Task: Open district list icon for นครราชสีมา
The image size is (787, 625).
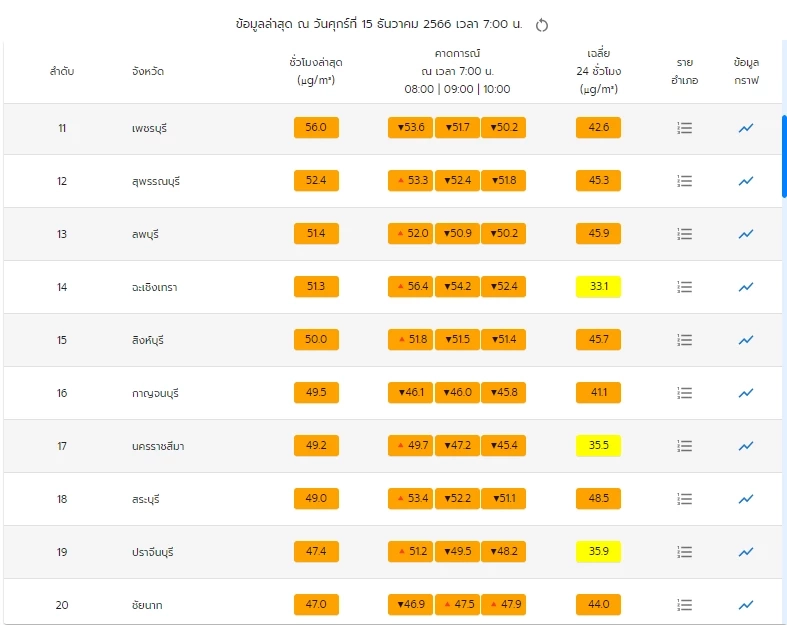Action: click(x=685, y=446)
